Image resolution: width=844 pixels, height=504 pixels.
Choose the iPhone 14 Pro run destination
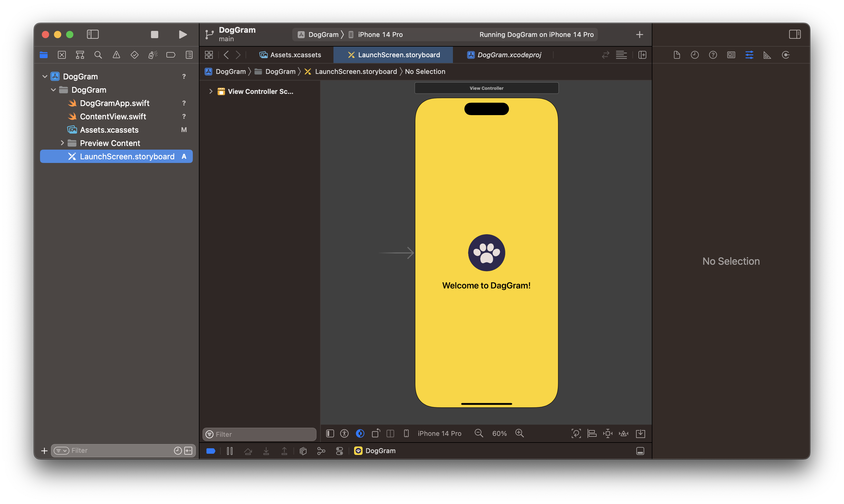376,34
